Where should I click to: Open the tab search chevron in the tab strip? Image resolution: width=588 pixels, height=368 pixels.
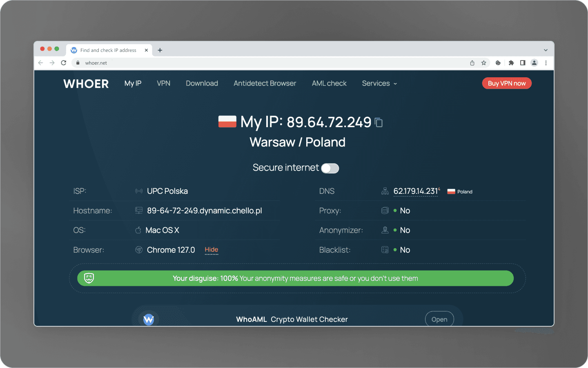click(546, 50)
